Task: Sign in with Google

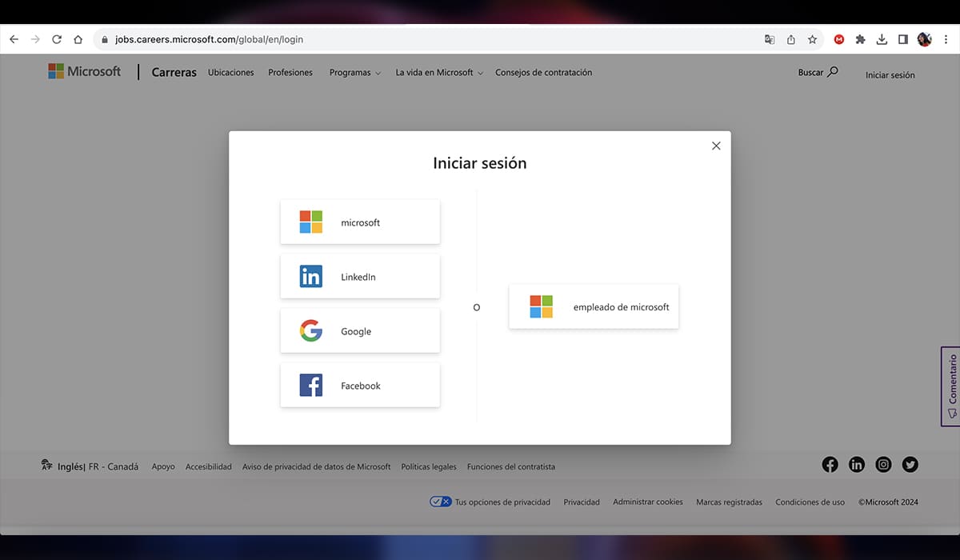Action: [360, 330]
